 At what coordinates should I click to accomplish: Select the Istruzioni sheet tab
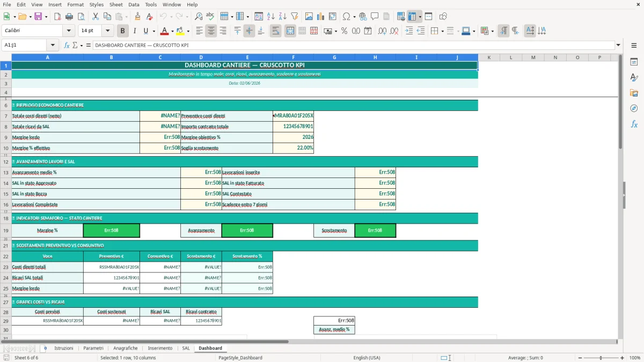click(64, 348)
